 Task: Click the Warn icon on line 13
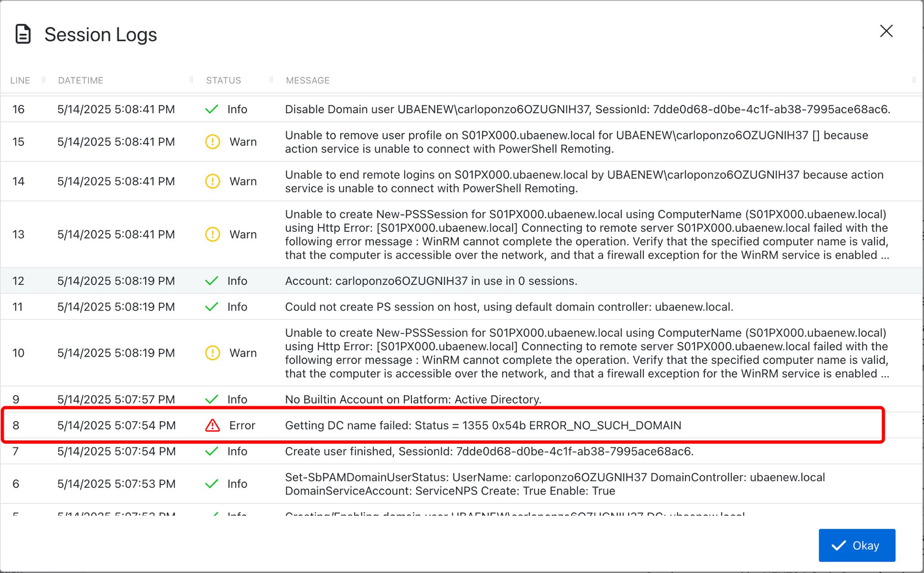pos(213,234)
